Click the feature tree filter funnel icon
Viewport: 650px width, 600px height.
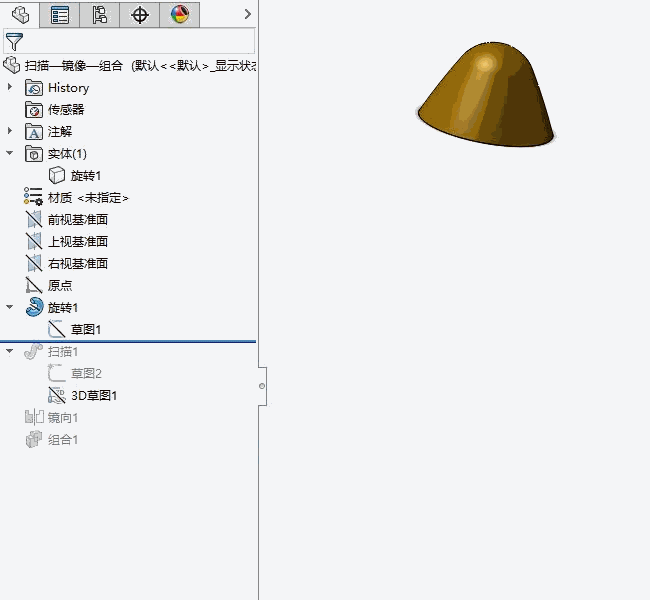pos(14,41)
